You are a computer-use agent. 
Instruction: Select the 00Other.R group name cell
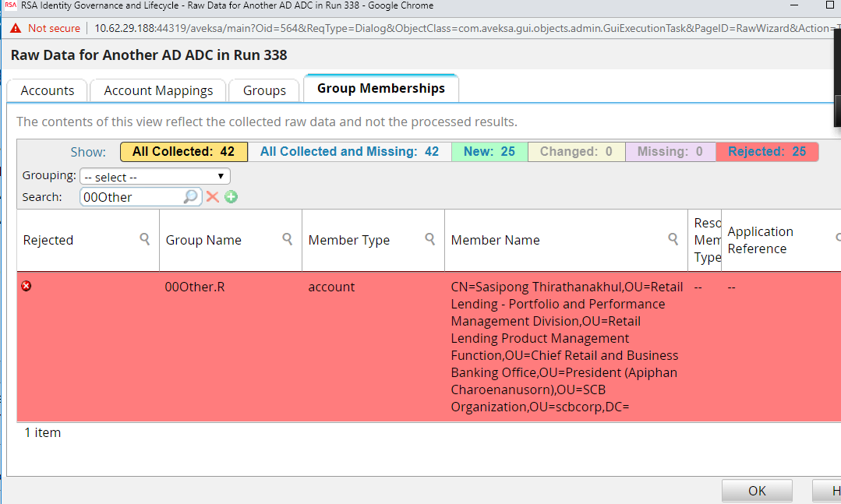point(195,287)
